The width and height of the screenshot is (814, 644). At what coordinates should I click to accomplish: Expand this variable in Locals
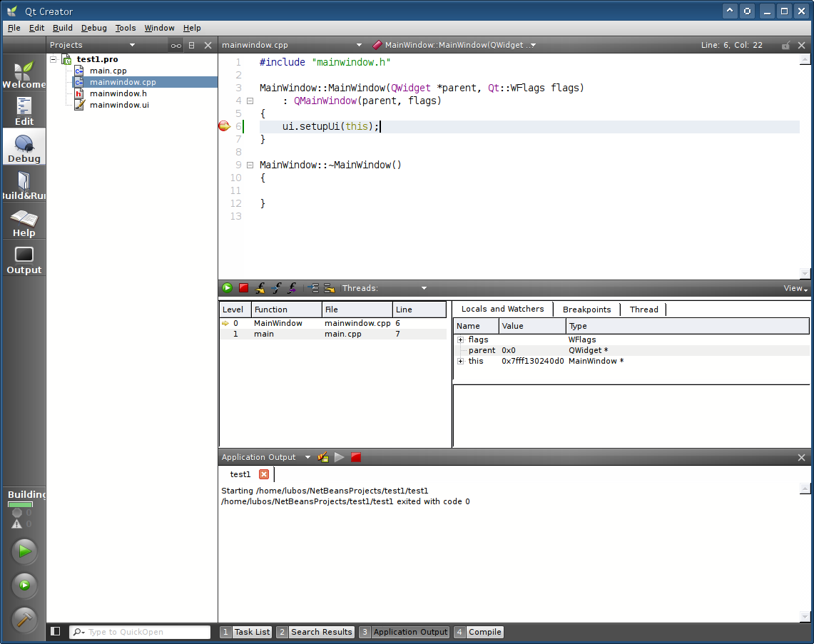click(460, 361)
